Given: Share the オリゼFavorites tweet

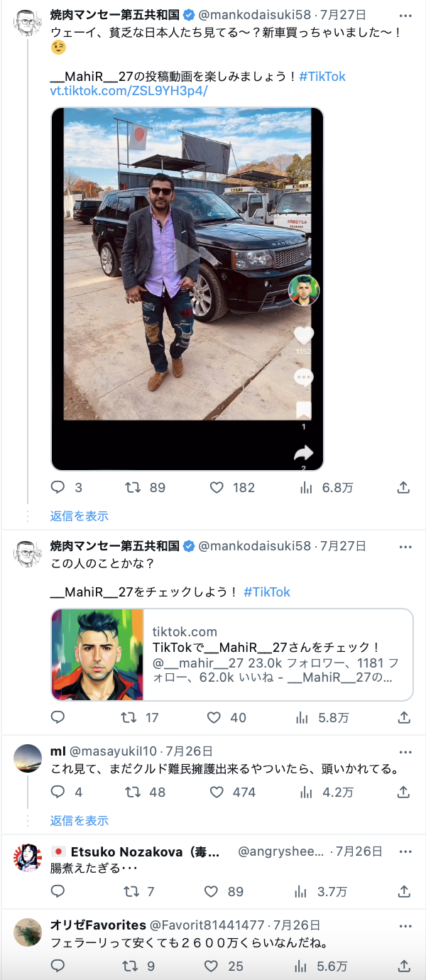Looking at the screenshot, I should point(403,966).
